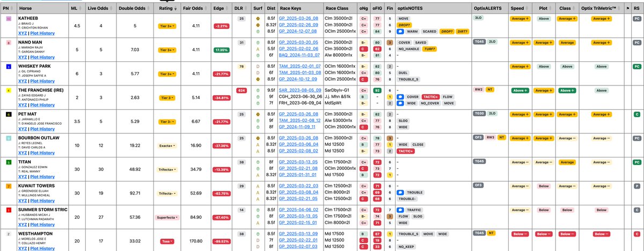Click WHISKEY PARK's blue number 3 icon
This screenshot has height=251, width=644.
click(x=8, y=66)
